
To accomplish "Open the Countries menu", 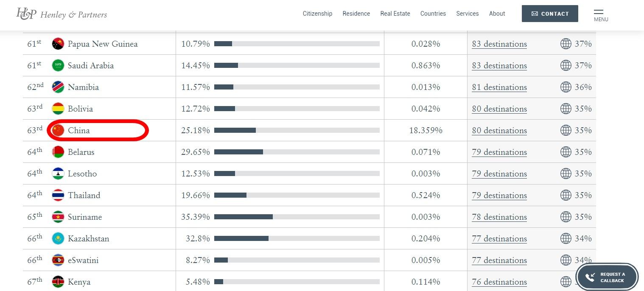I will click(x=433, y=14).
